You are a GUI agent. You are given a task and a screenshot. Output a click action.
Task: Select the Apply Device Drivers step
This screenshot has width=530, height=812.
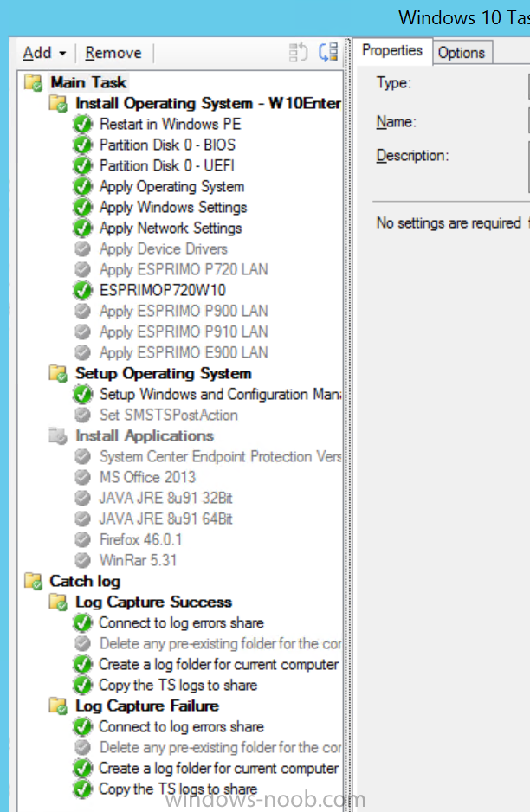click(x=163, y=248)
